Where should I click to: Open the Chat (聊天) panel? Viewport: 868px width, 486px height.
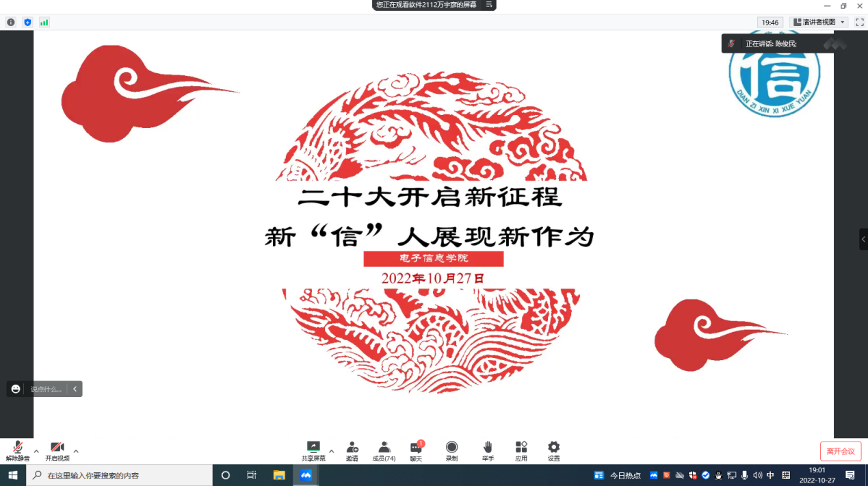click(x=416, y=448)
